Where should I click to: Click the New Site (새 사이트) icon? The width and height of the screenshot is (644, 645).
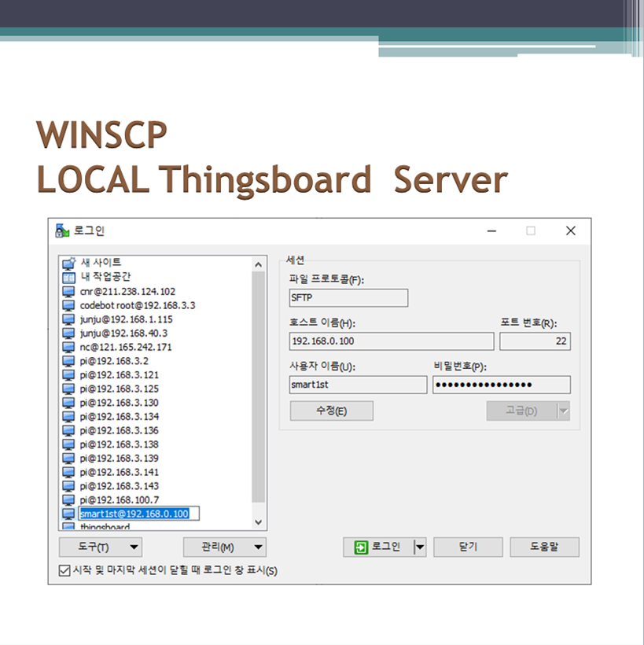pyautogui.click(x=68, y=263)
